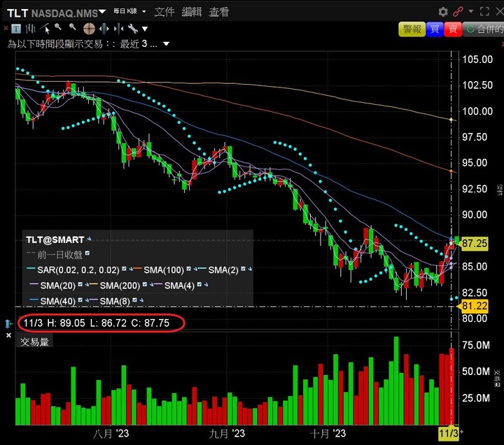Open the 查看 menu
The width and height of the screenshot is (504, 445).
(219, 12)
